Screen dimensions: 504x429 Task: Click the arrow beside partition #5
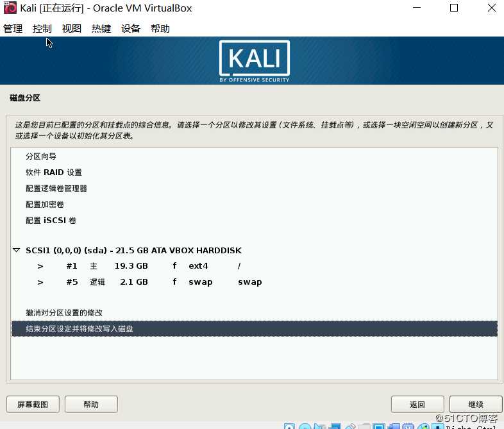pyautogui.click(x=40, y=282)
